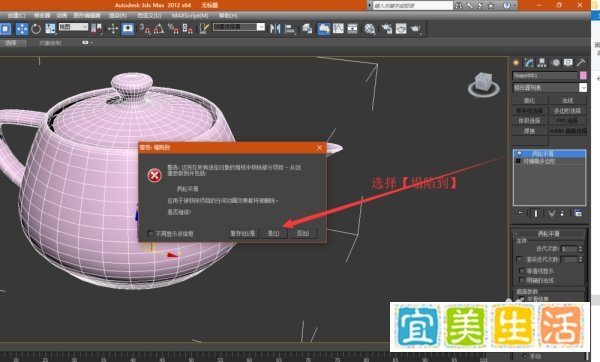Toggle the Spinner Snap button
This screenshot has width=600, height=362.
(188, 29)
